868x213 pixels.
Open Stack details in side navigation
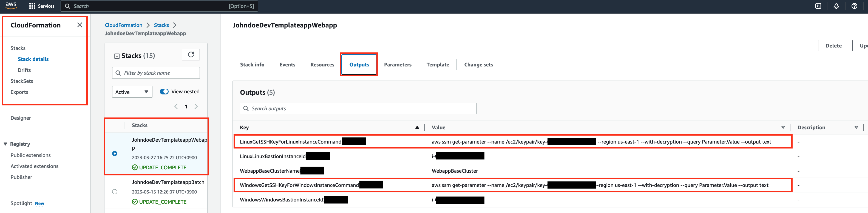[33, 59]
